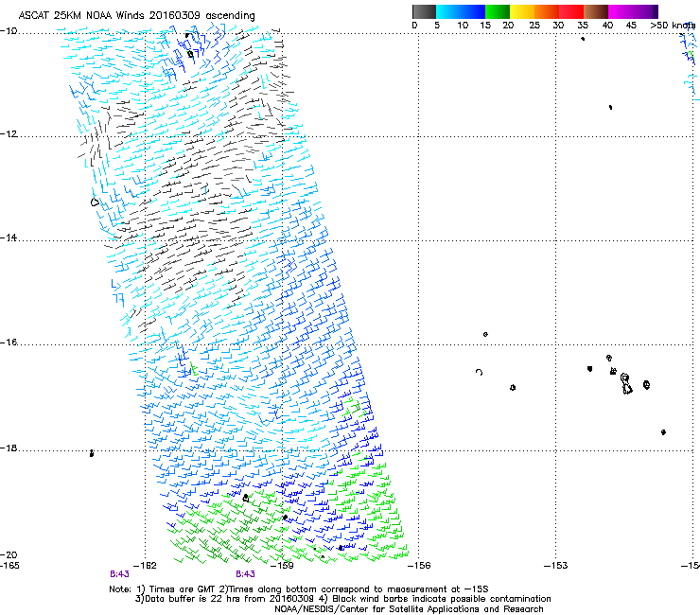
Task: Click the '30' color scale label
Action: 558,26
